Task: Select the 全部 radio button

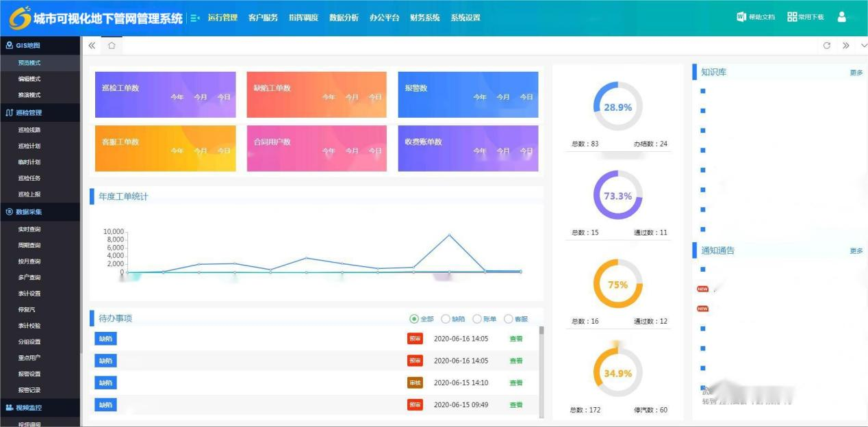Action: coord(414,319)
